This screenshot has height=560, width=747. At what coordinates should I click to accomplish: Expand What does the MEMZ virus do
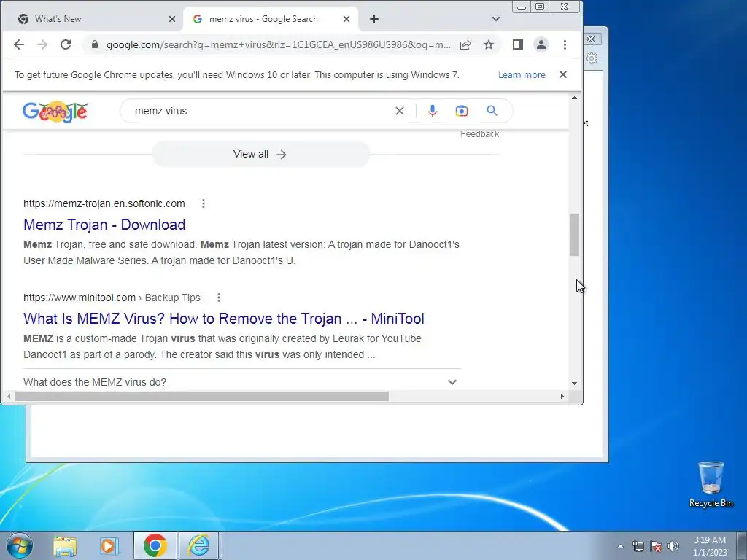click(x=242, y=382)
